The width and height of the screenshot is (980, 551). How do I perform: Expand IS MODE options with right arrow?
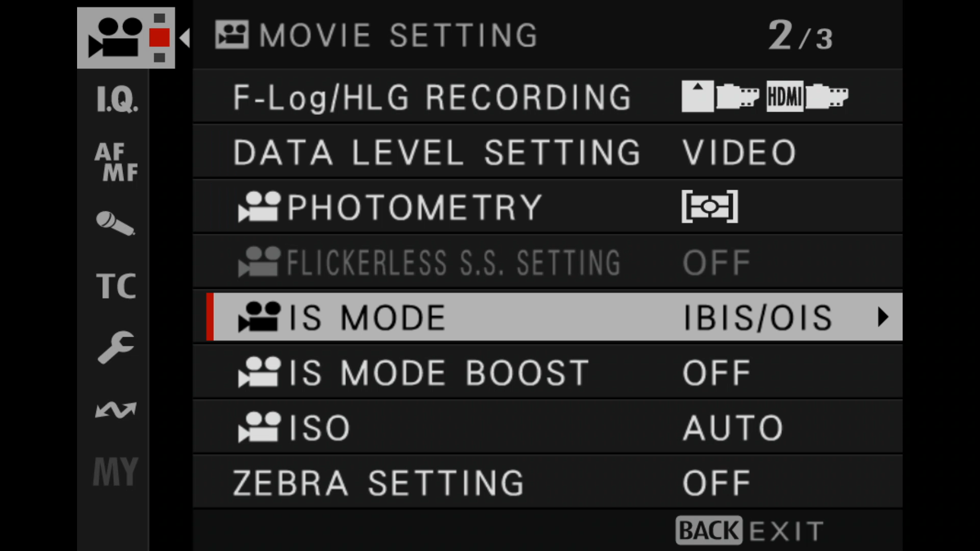pos(883,317)
